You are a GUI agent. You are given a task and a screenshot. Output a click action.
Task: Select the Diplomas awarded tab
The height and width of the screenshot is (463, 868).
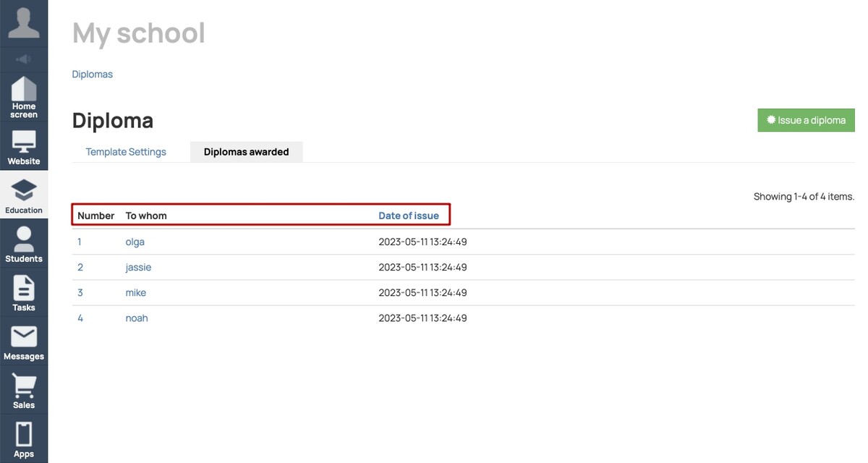click(x=246, y=152)
